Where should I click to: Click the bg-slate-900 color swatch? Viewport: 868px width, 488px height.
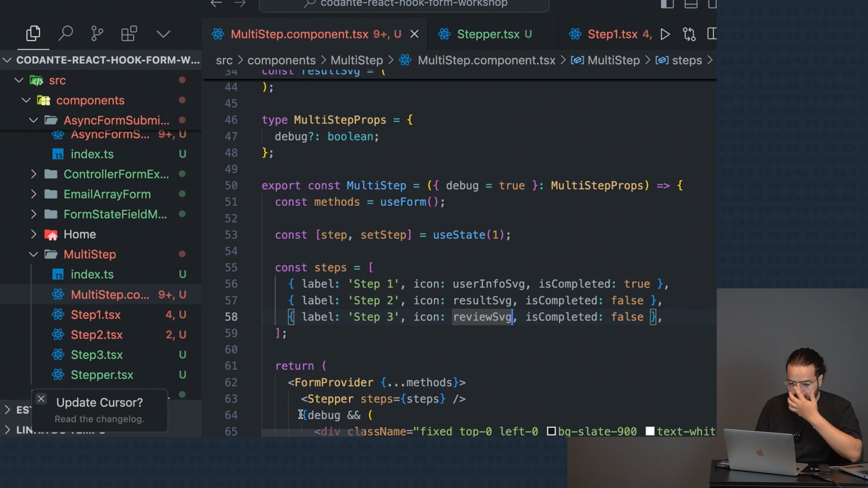tap(551, 432)
